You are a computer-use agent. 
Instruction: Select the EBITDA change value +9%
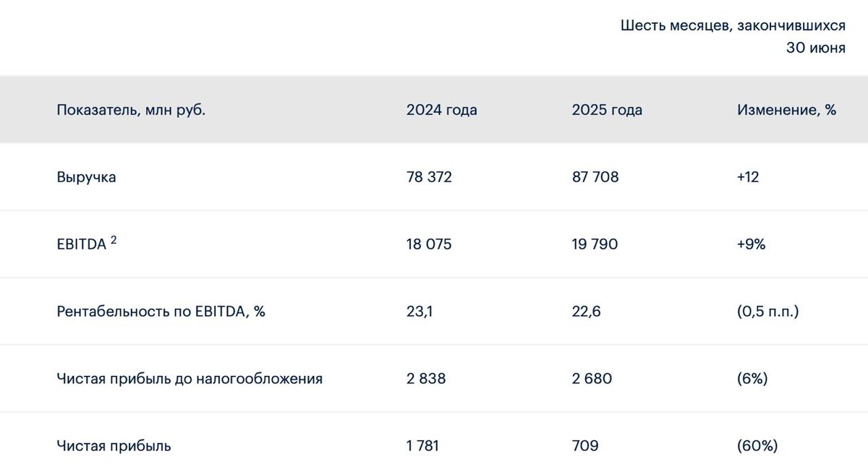pyautogui.click(x=752, y=244)
